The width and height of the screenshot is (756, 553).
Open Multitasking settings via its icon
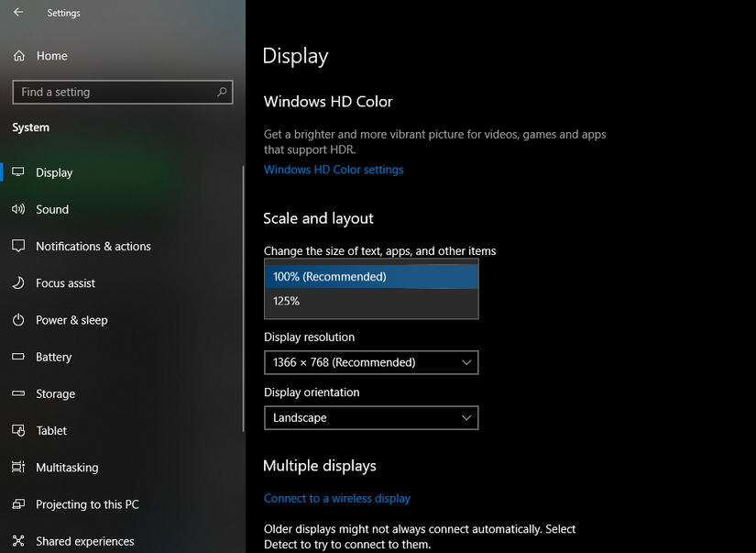tap(19, 467)
